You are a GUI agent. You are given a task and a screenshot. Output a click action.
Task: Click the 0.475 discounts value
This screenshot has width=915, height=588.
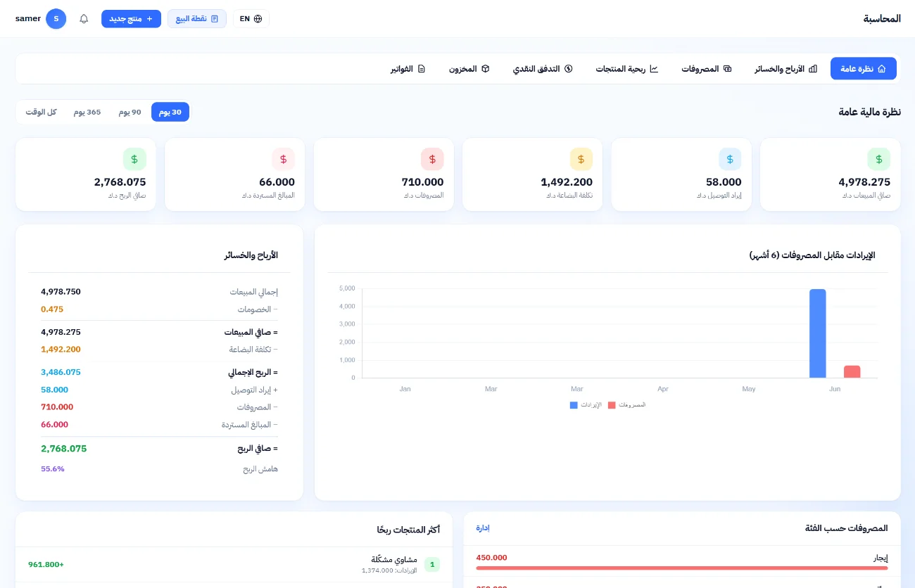tap(52, 309)
